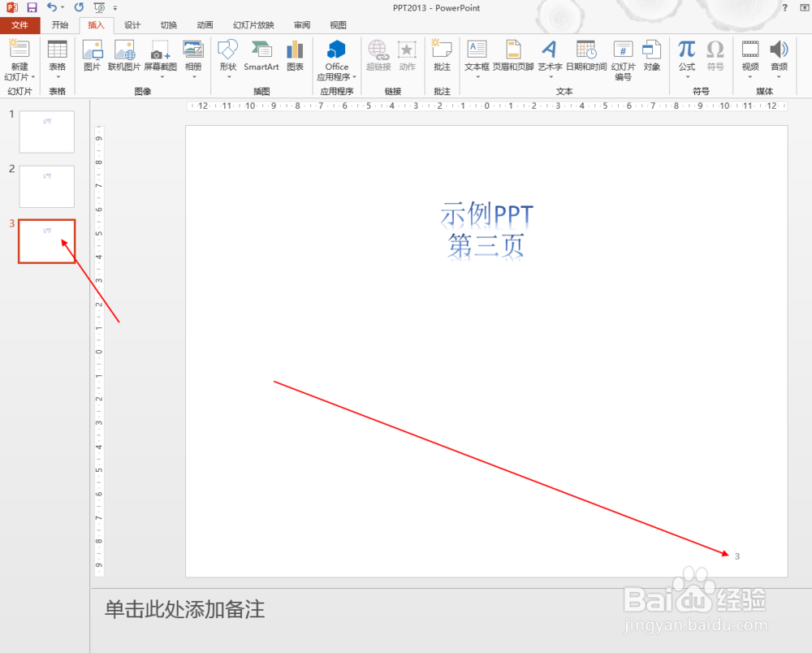Select slide 3 thumbnail
The image size is (812, 653).
pos(46,240)
